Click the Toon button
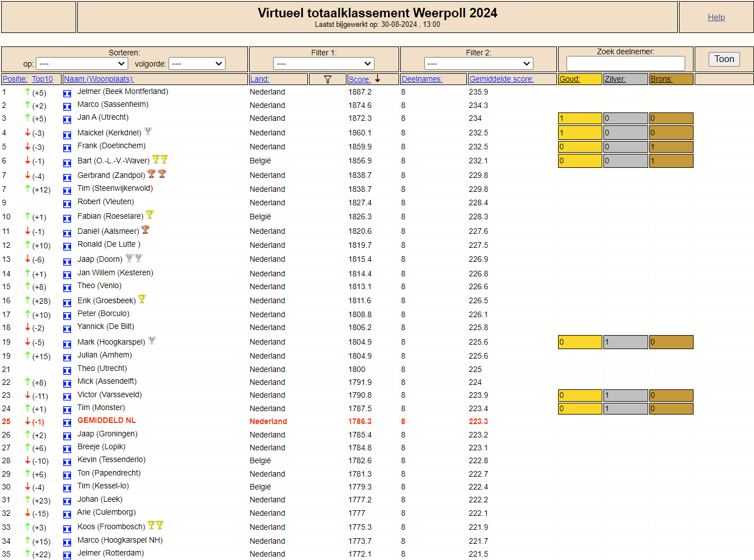The image size is (754, 560). click(724, 59)
